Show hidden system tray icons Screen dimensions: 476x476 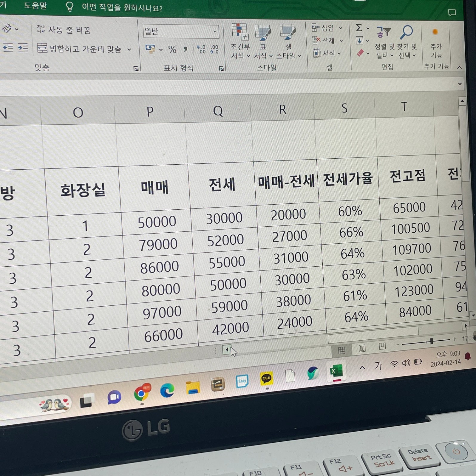[x=362, y=368]
